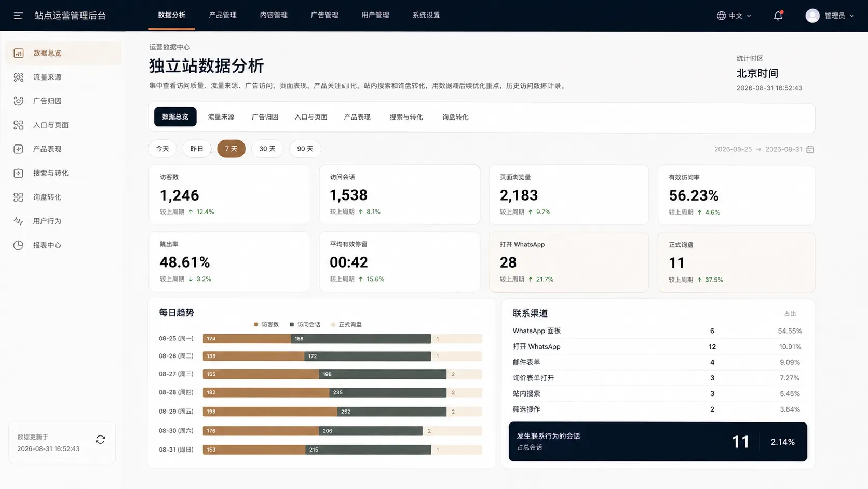
Task: Click 询盘转化 sidebar icon
Action: (18, 197)
